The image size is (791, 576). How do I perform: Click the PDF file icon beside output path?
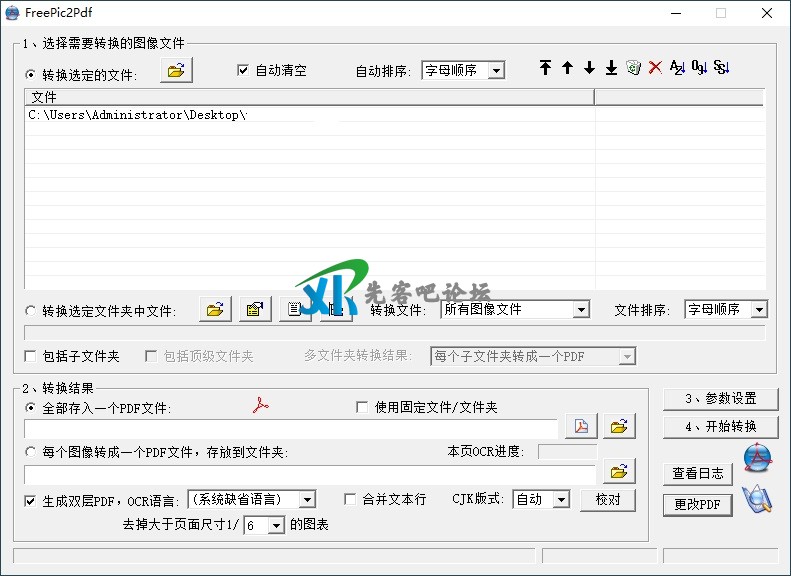(x=581, y=427)
